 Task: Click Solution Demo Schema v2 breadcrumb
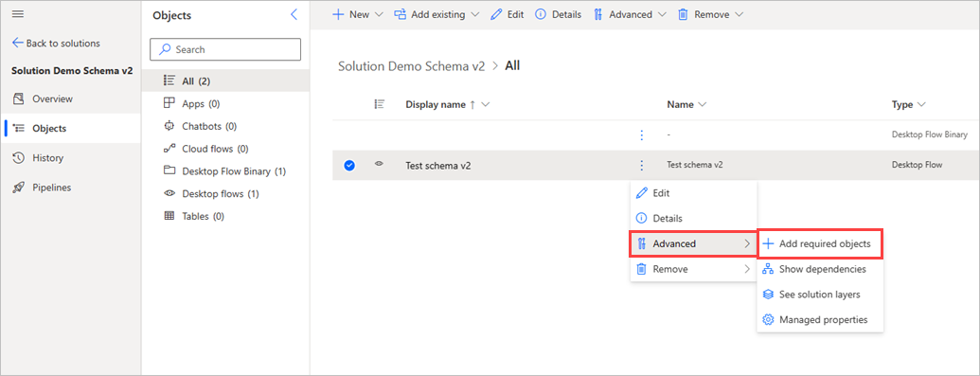click(411, 65)
